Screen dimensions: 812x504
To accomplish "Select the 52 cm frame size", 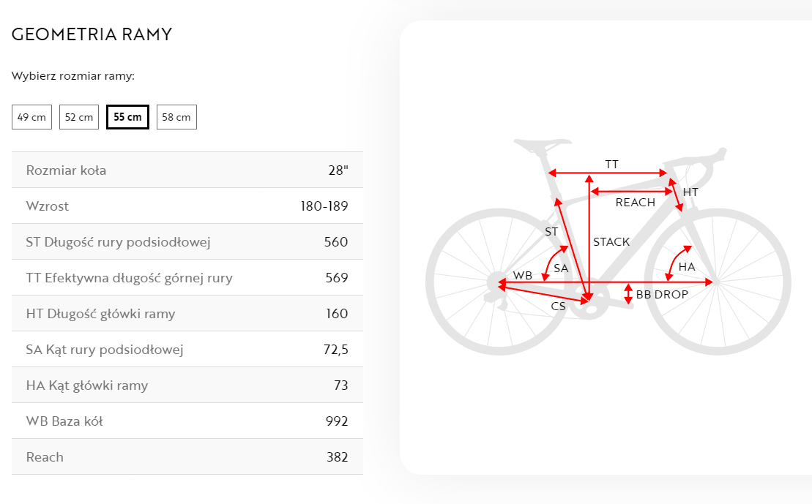I will coord(79,117).
